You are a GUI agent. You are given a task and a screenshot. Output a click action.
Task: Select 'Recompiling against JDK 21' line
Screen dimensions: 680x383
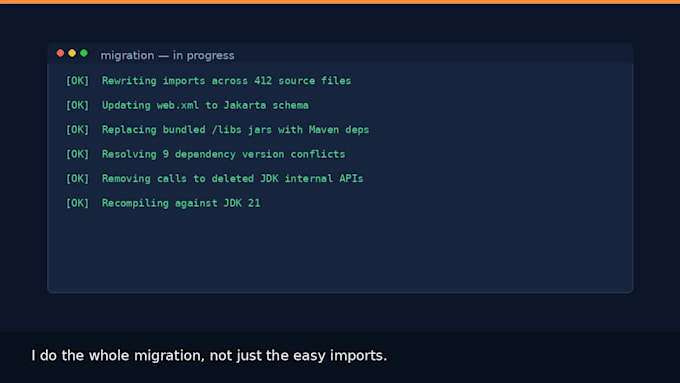[181, 203]
